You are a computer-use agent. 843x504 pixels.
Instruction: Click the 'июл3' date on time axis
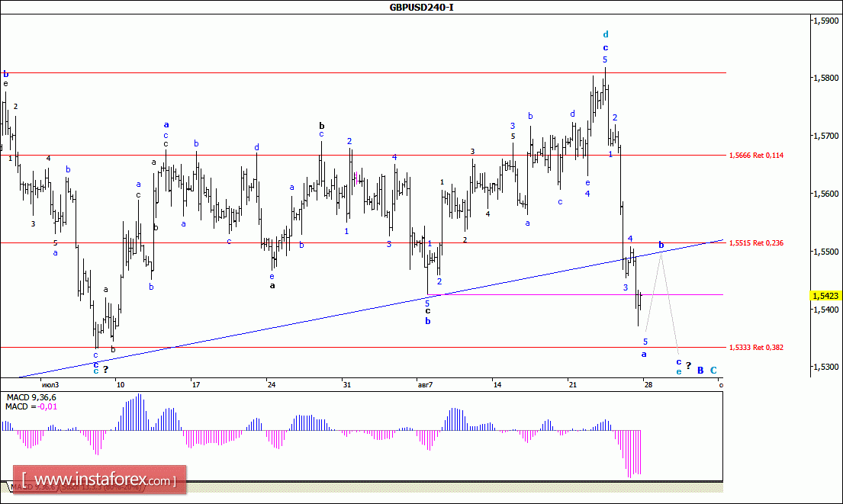click(x=50, y=384)
